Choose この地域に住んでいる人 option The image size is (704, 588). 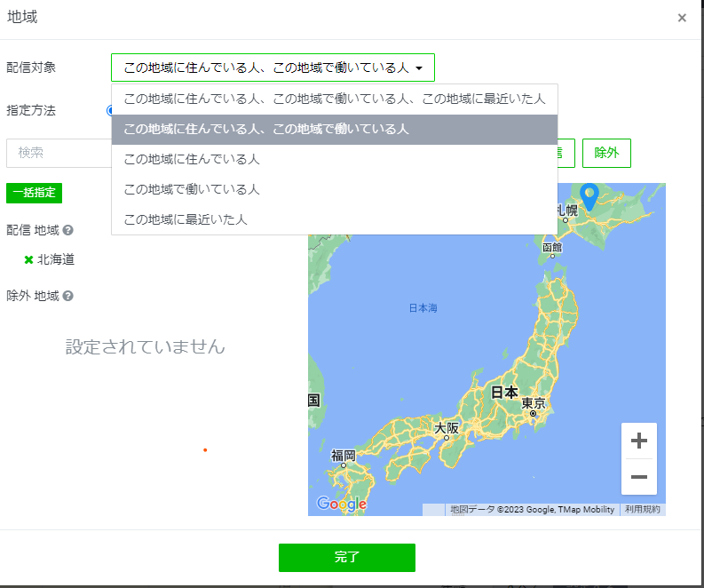tap(335, 160)
